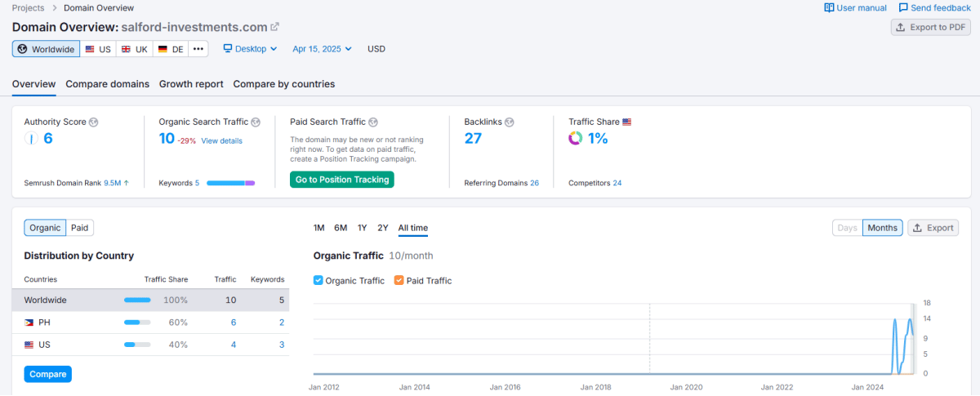This screenshot has width=980, height=396.
Task: Select the 2Y time range
Action: tap(383, 228)
